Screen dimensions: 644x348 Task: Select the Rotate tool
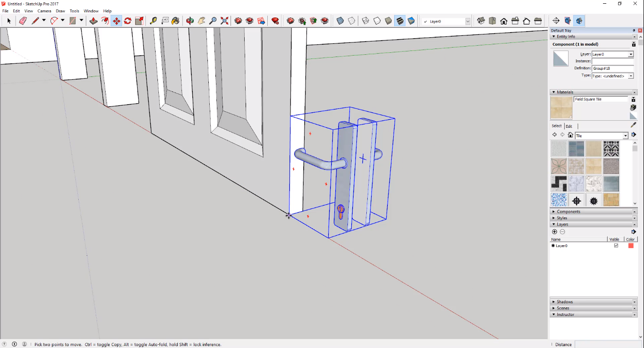coord(128,21)
